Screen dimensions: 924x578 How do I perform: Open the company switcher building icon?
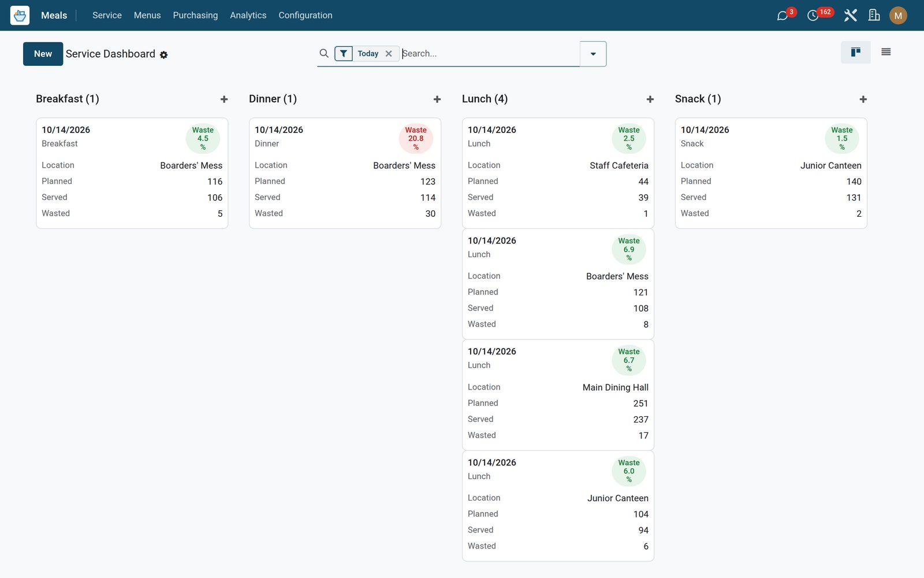point(874,16)
